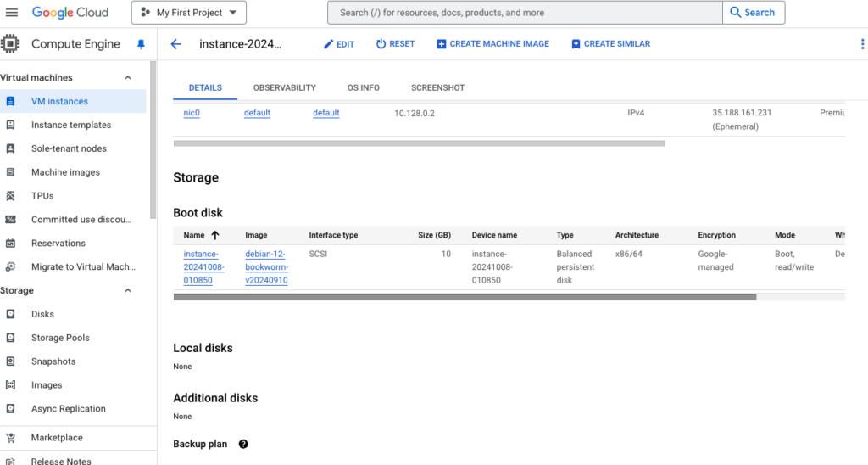
Task: Open Instance templates page
Action: [x=71, y=126]
